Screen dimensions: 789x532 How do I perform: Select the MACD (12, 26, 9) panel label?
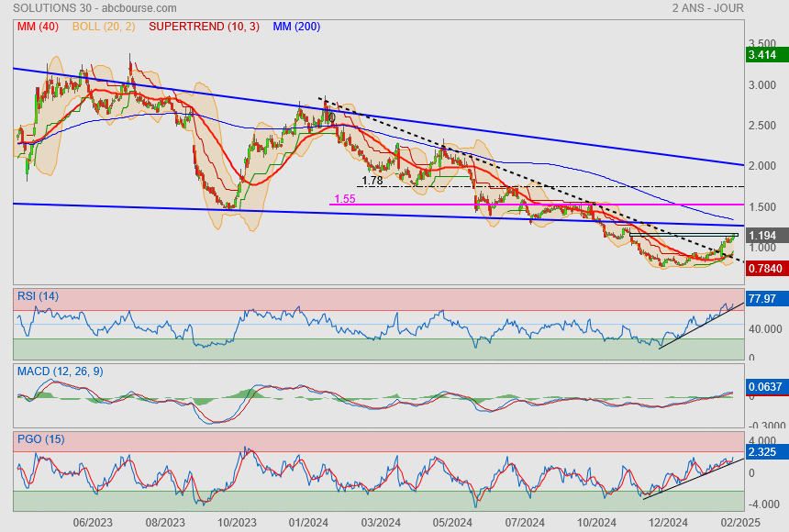[x=61, y=371]
